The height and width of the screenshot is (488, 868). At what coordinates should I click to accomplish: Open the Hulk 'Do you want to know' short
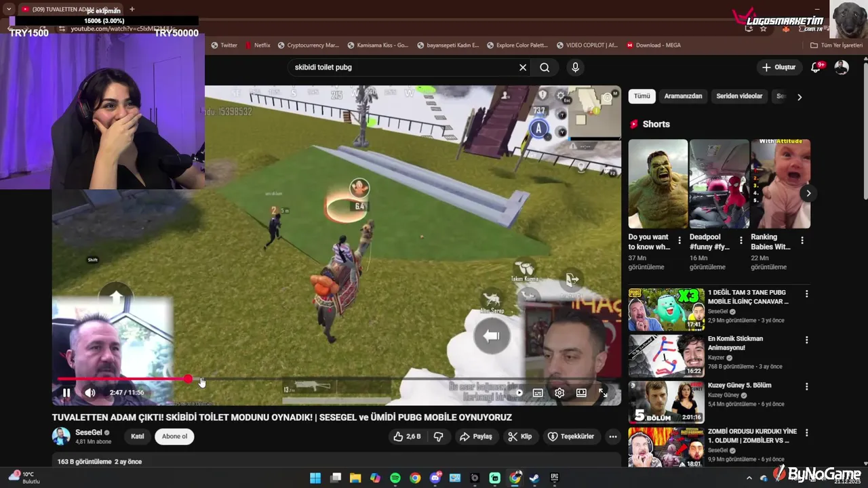[x=658, y=184]
